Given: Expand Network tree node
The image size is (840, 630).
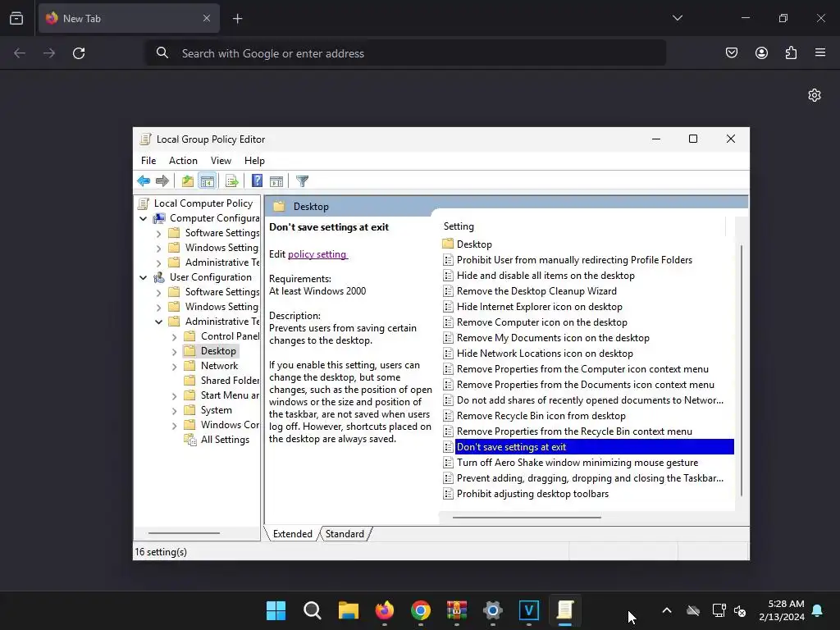Looking at the screenshot, I should point(174,367).
